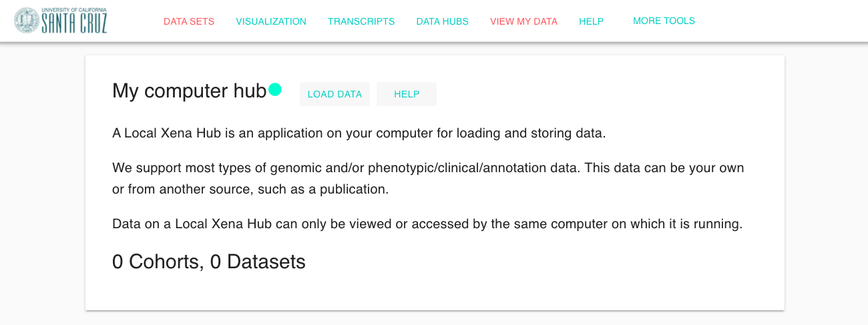Navigate to DATA HUBS
The height and width of the screenshot is (325, 868).
coord(443,21)
